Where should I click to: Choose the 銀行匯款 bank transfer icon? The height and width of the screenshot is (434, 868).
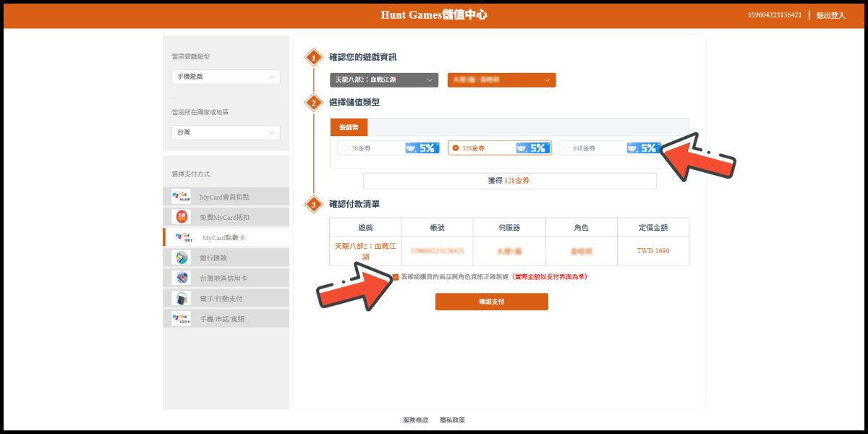[x=181, y=258]
